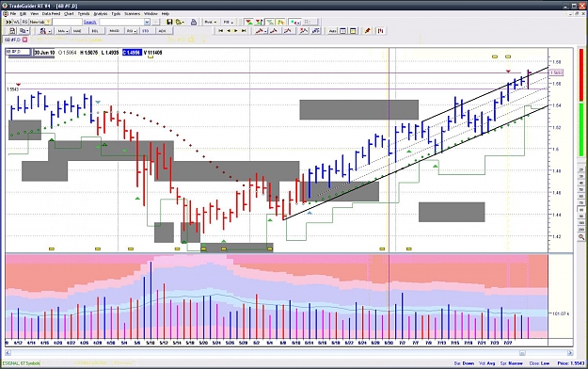Screen dimensions: 588x369
Task: Set bar count to 50
Action: [x=580, y=189]
